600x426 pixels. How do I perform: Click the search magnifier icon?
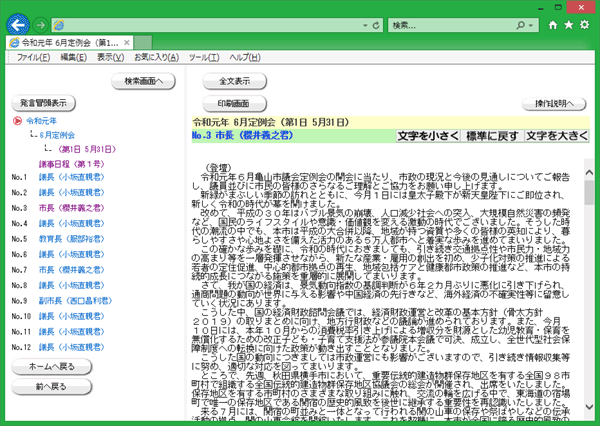(520, 25)
